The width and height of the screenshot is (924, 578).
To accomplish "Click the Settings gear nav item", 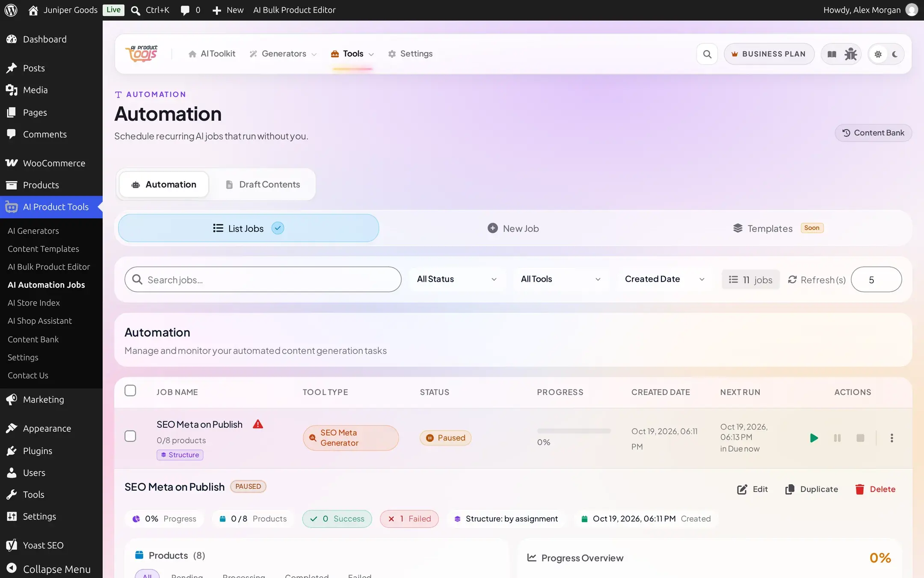I will pos(410,54).
